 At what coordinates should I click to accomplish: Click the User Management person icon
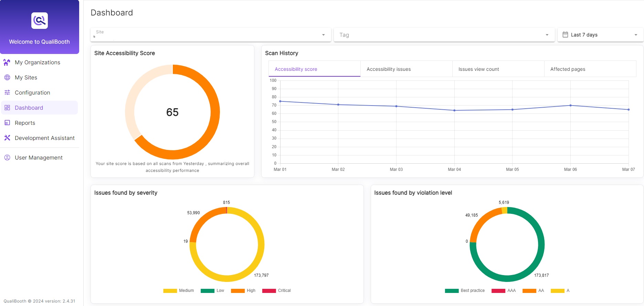pos(7,157)
